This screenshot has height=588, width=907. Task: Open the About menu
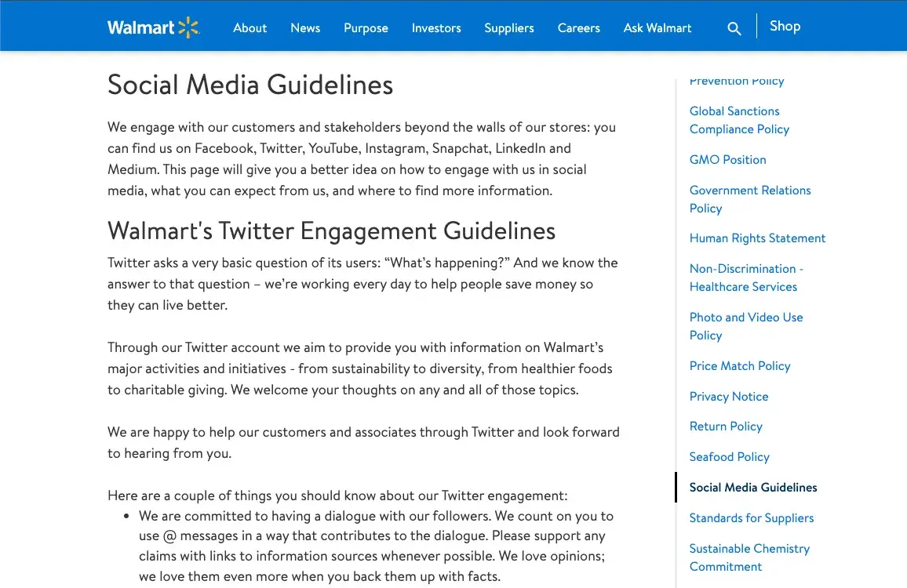pos(250,27)
